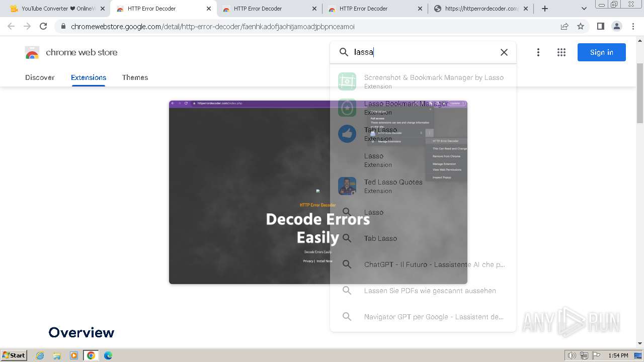The image size is (644, 362).
Task: Reload the current page
Action: tap(43, 26)
